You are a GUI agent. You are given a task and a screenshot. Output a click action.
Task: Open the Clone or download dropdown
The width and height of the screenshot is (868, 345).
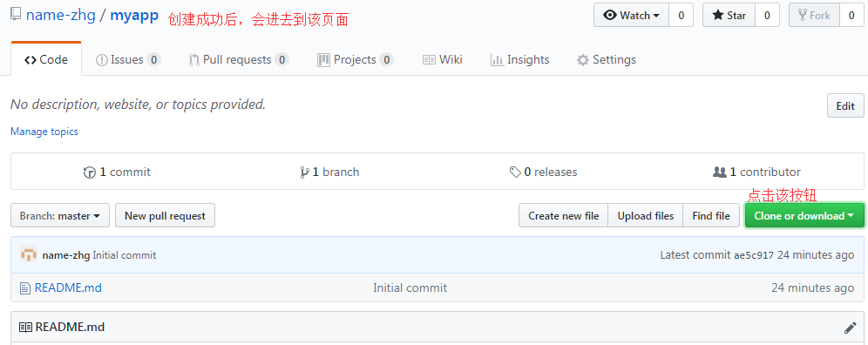[804, 215]
